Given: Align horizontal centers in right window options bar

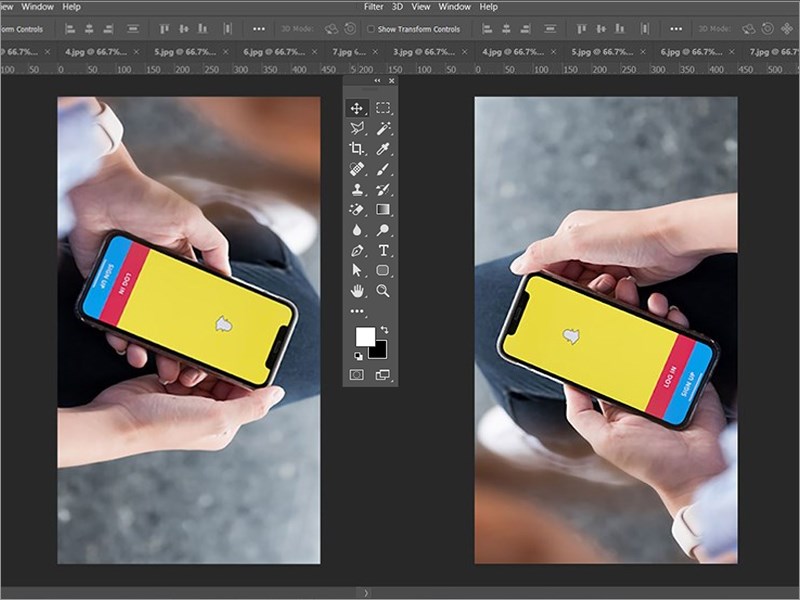Looking at the screenshot, I should [x=506, y=29].
